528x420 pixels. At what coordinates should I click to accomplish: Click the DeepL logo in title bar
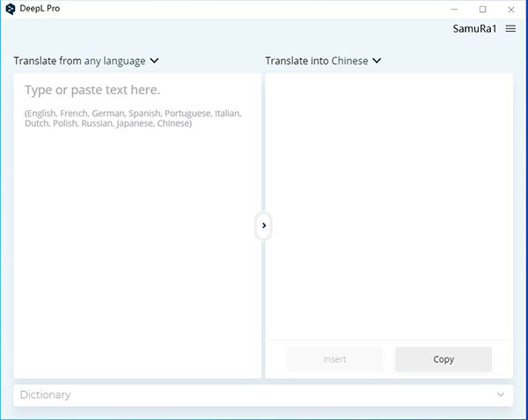(x=10, y=9)
